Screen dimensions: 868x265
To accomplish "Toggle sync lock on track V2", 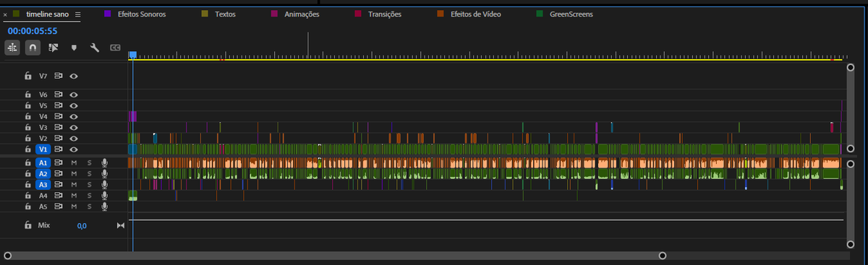I will point(59,138).
